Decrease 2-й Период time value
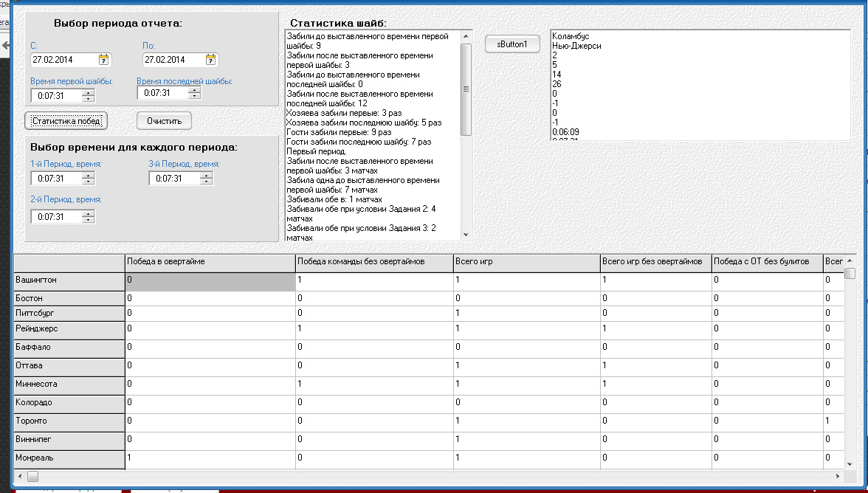The image size is (868, 493). [x=88, y=220]
